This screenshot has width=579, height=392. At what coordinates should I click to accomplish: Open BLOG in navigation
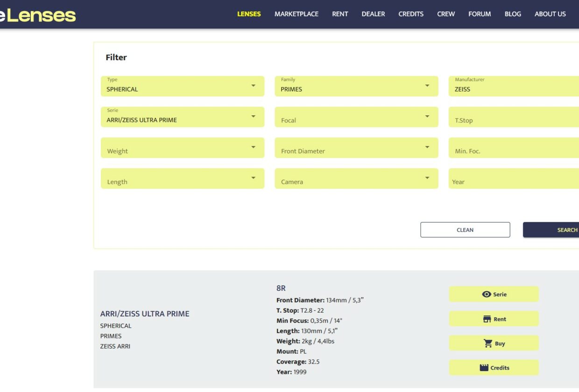click(513, 14)
